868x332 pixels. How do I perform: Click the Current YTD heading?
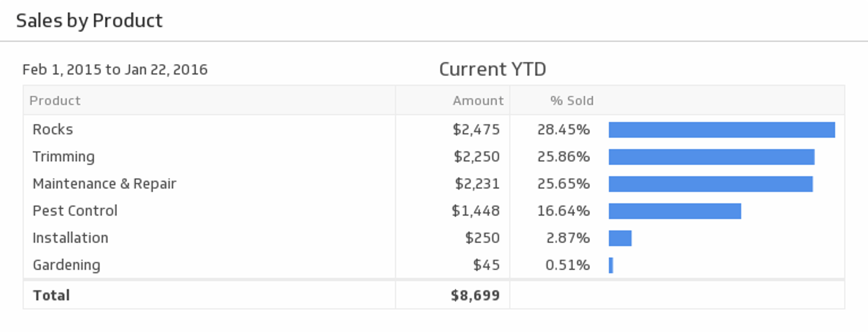[492, 69]
